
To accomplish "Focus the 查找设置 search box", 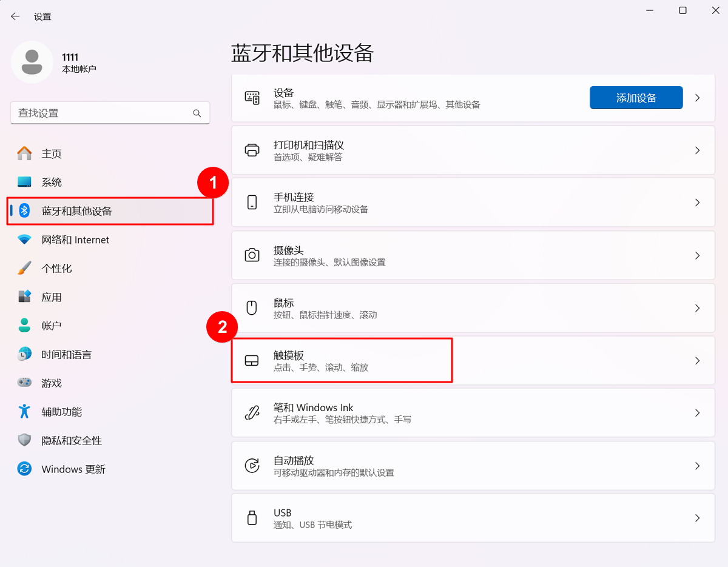I will (103, 113).
